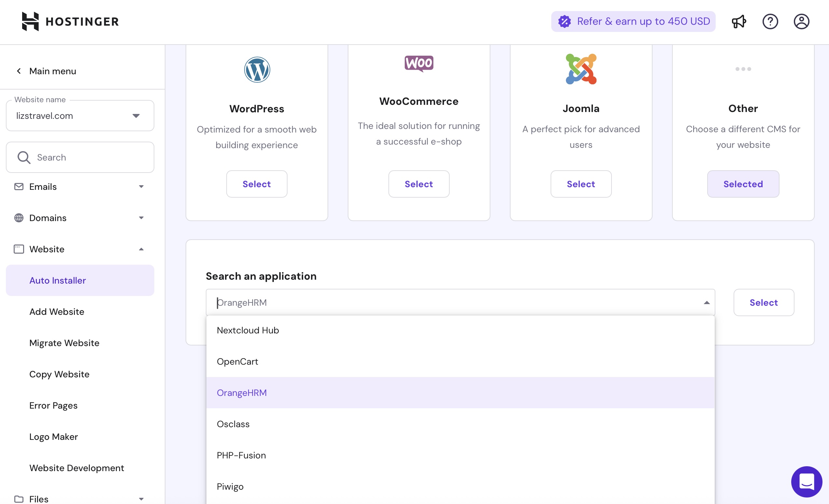This screenshot has height=504, width=829.
Task: Click the Domains globe icon
Action: tap(19, 218)
